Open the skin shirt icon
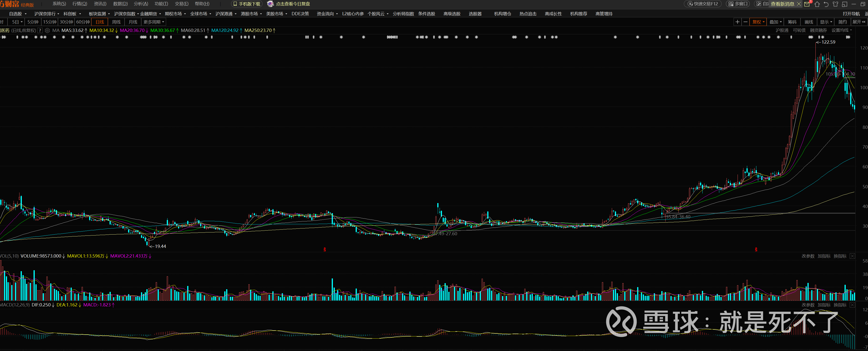Screen dimensions: 868x351 (x=835, y=4)
